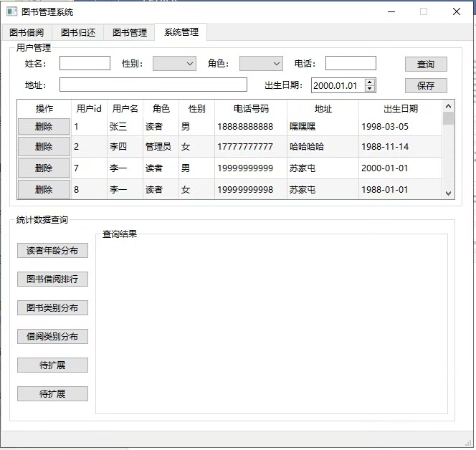476x450 pixels.
Task: Select phone cell 19999999998
Action: pyautogui.click(x=251, y=190)
